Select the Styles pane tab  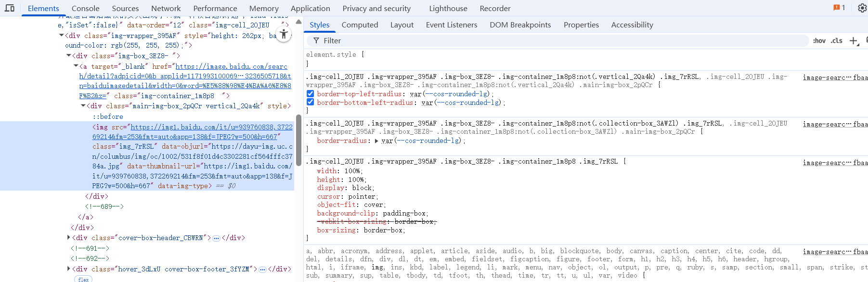click(320, 25)
